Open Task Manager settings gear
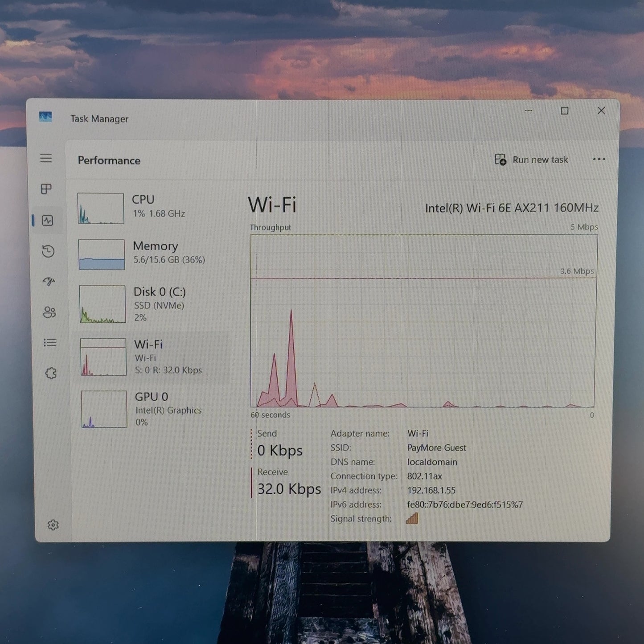This screenshot has width=644, height=644. pos(53,525)
